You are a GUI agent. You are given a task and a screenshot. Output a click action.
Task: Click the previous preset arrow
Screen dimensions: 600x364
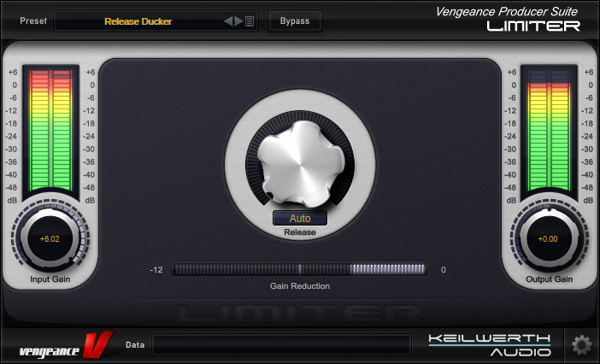click(228, 21)
